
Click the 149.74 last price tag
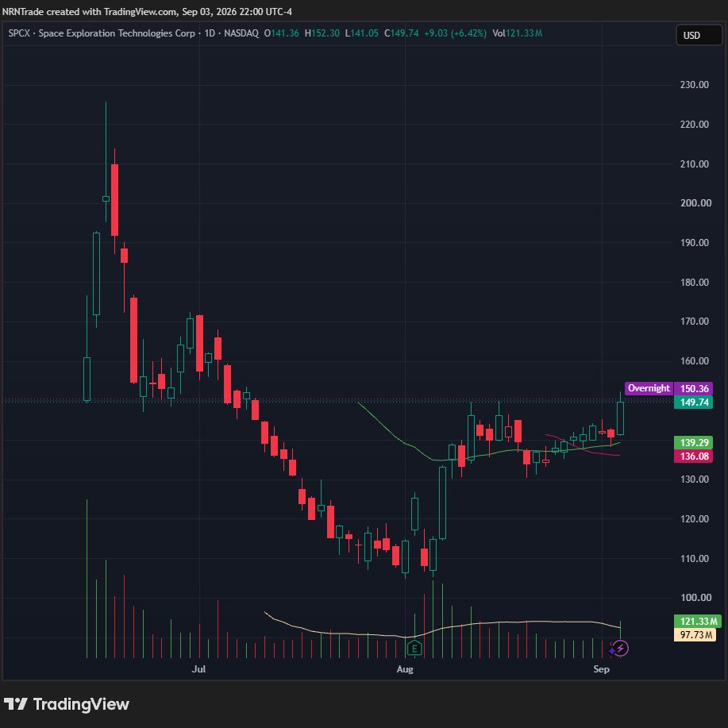pos(694,402)
